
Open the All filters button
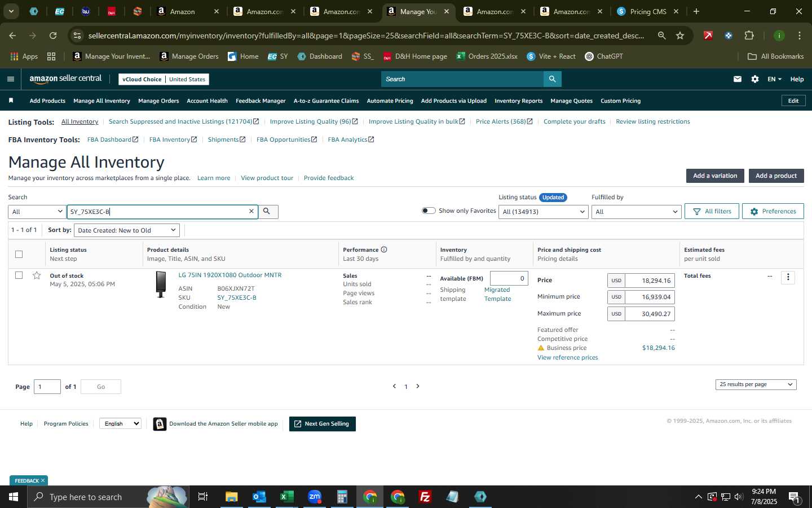[712, 211]
